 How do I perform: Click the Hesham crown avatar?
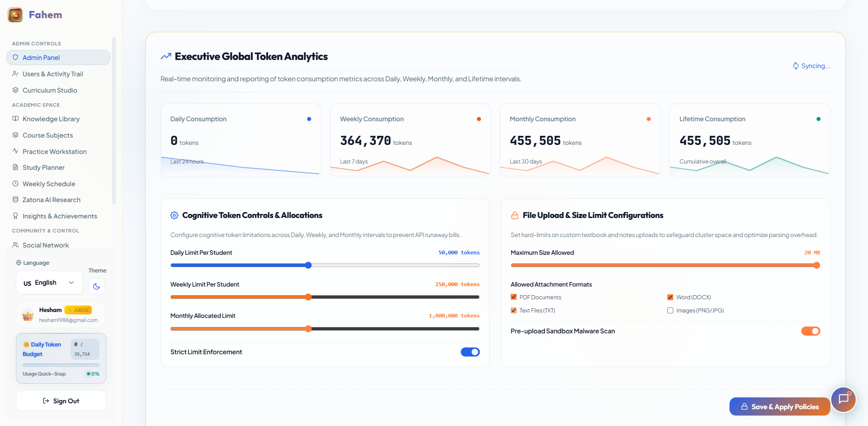(x=28, y=315)
